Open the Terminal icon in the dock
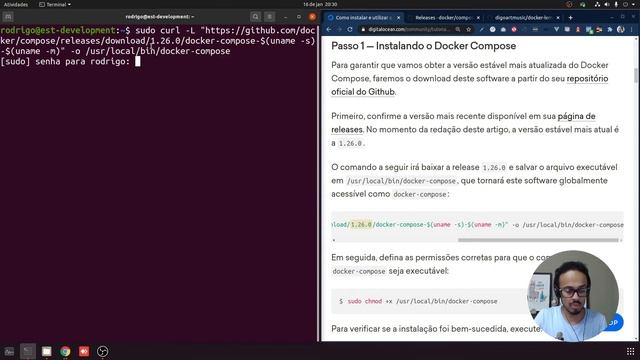The width and height of the screenshot is (640, 360). 28,351
